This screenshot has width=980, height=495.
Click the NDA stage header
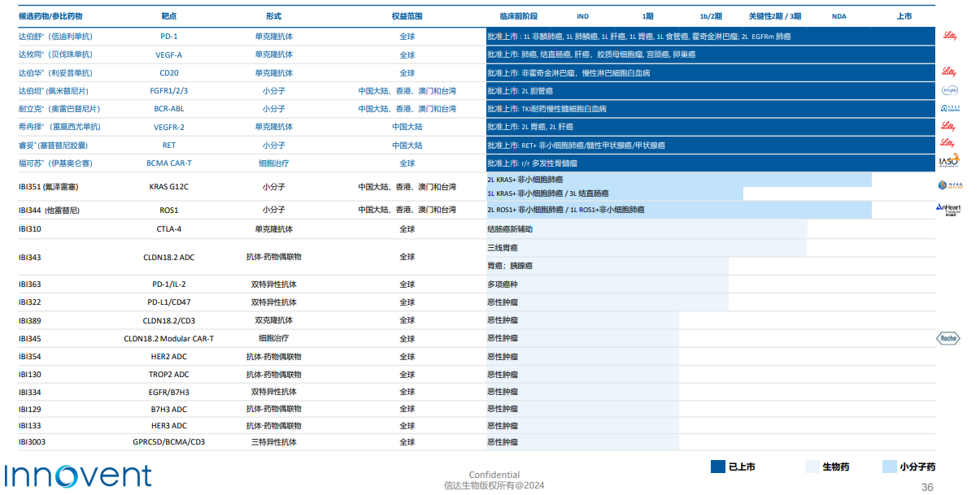(838, 16)
